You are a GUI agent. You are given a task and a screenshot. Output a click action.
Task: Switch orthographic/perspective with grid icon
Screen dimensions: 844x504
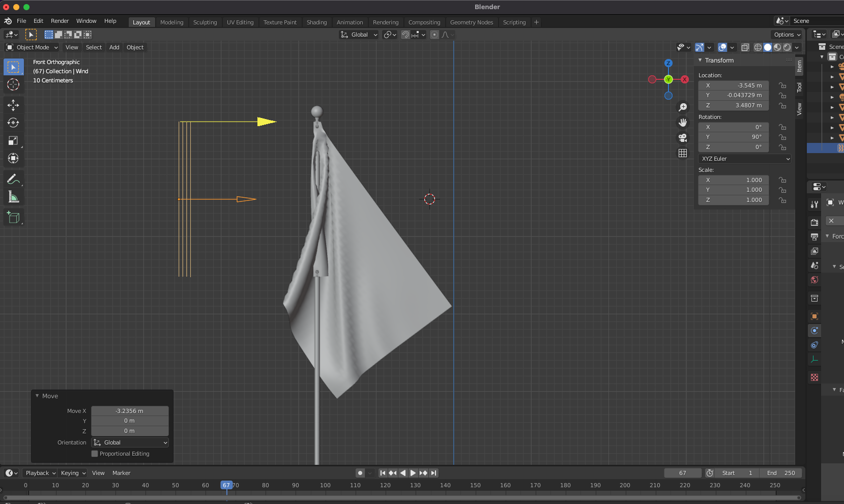tap(683, 153)
